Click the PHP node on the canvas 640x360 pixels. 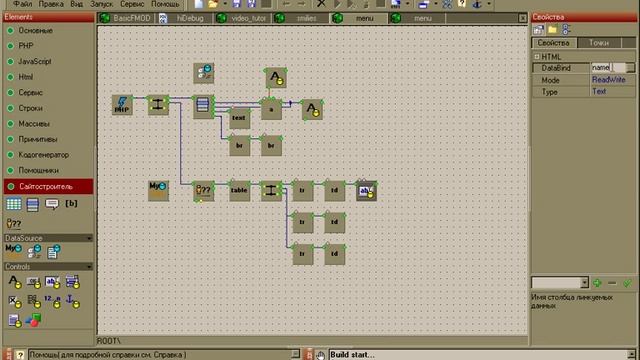(x=122, y=105)
